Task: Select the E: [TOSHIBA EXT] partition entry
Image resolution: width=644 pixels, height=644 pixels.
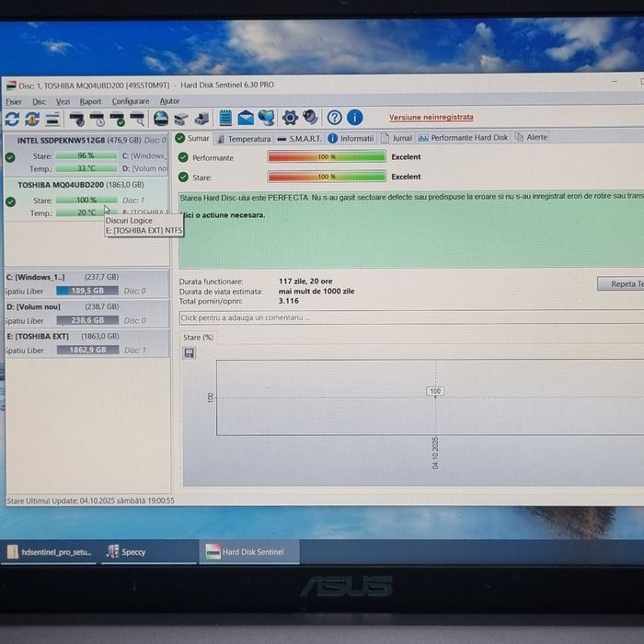Action: [x=86, y=343]
